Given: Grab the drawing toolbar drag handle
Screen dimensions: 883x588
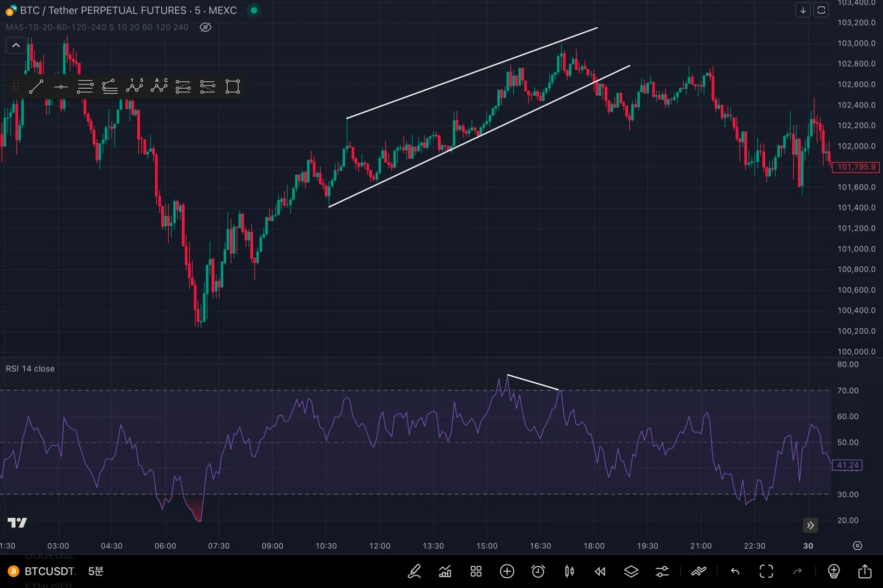Looking at the screenshot, I should pyautogui.click(x=16, y=87).
